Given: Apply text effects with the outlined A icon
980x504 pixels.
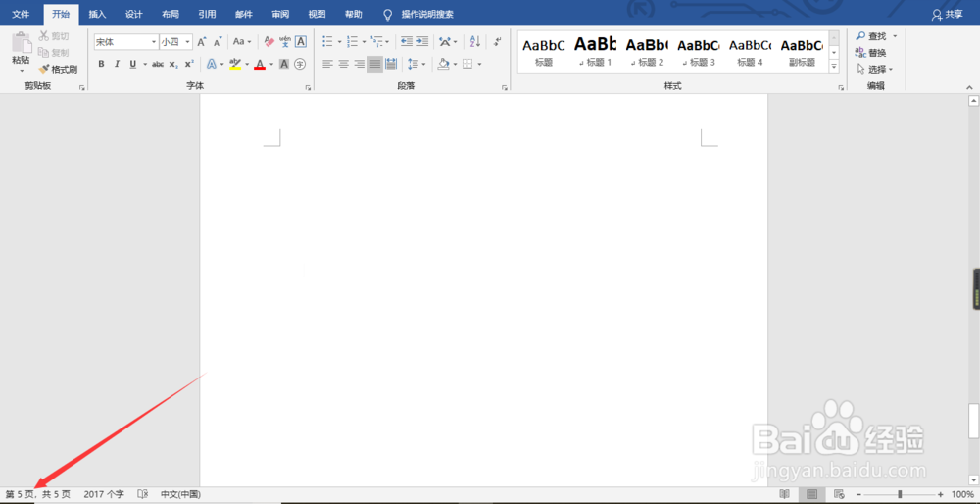Looking at the screenshot, I should [212, 64].
